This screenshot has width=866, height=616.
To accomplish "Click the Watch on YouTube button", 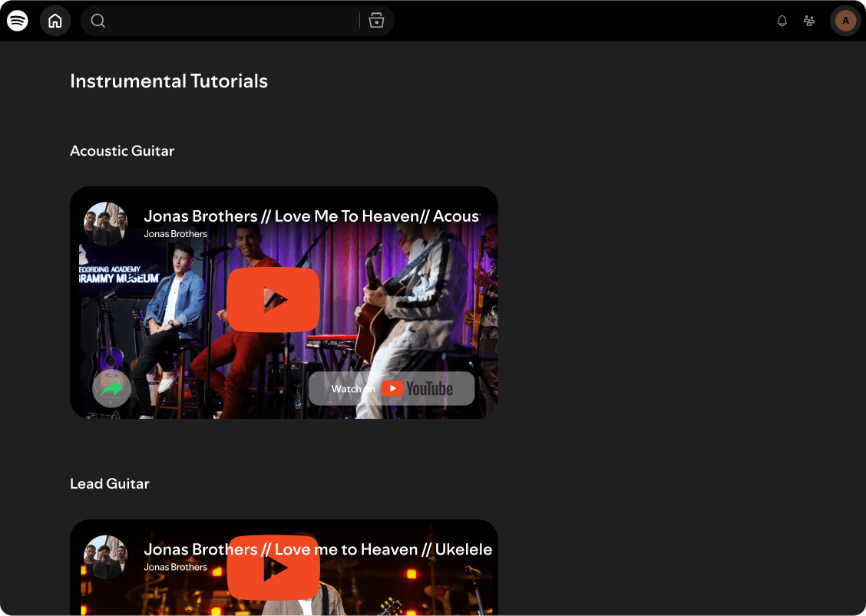I will 392,389.
